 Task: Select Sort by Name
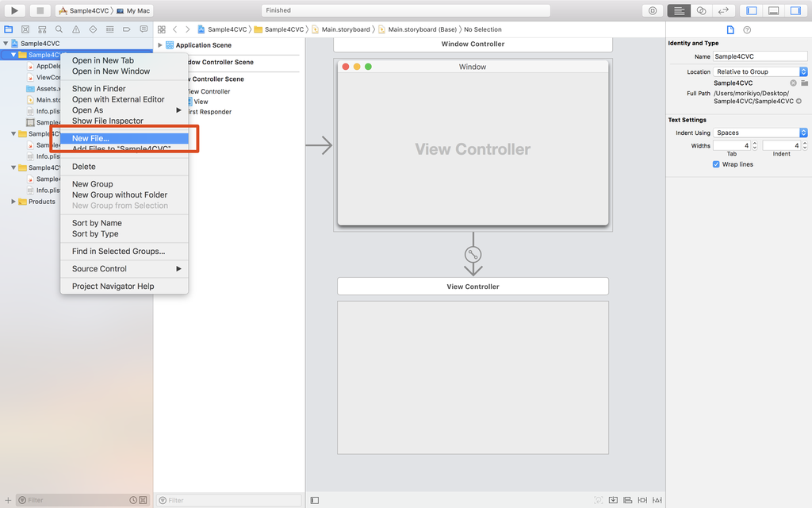coord(124,223)
